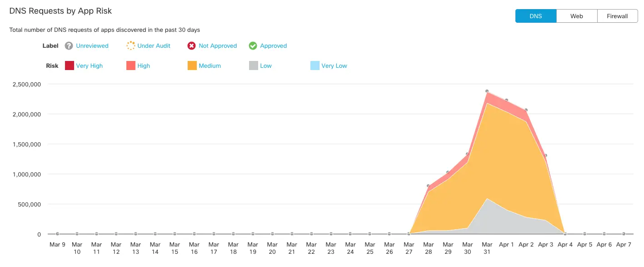Select the DNS tab
Screen dimensions: 644x267
pyautogui.click(x=535, y=15)
